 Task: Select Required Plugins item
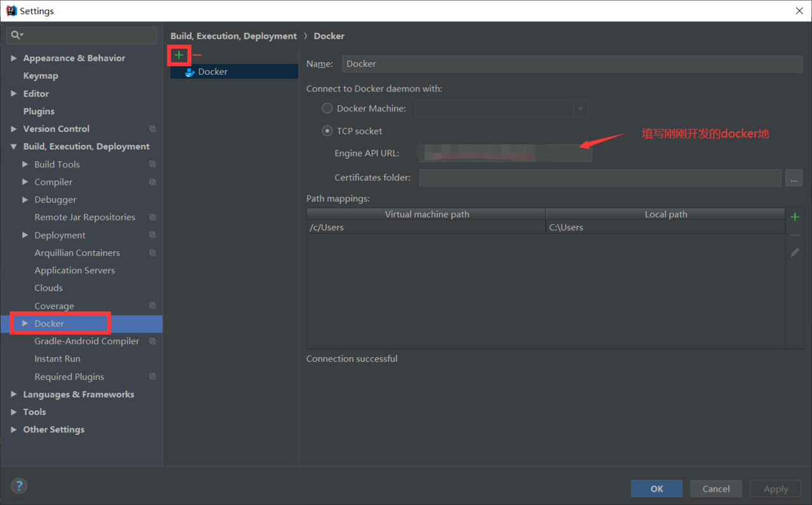tap(69, 377)
